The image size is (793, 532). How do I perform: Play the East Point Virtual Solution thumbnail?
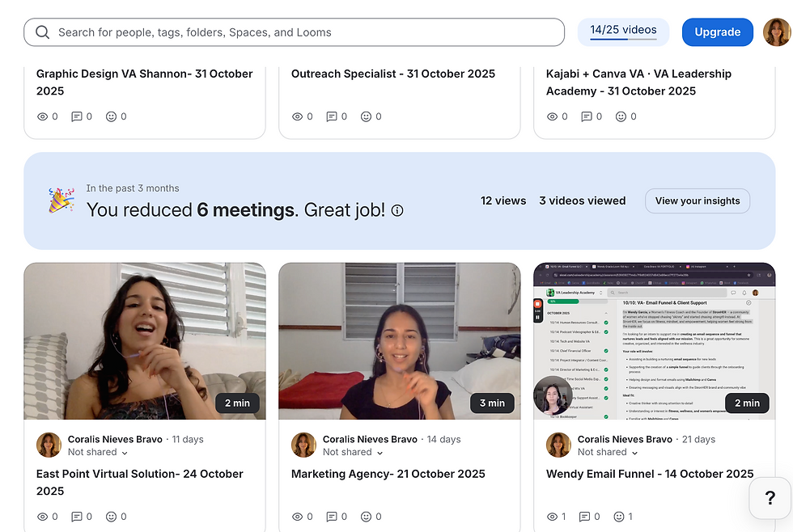pyautogui.click(x=145, y=340)
